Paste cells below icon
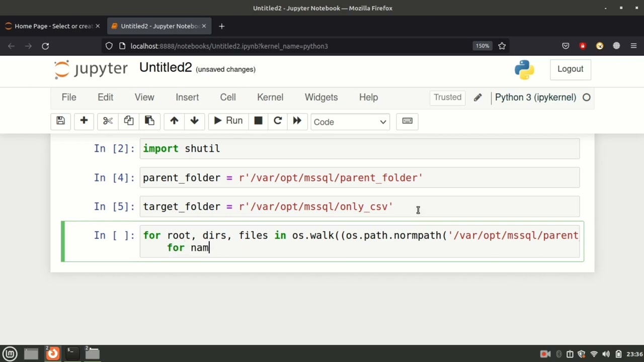Image resolution: width=644 pixels, height=362 pixels. [x=149, y=121]
